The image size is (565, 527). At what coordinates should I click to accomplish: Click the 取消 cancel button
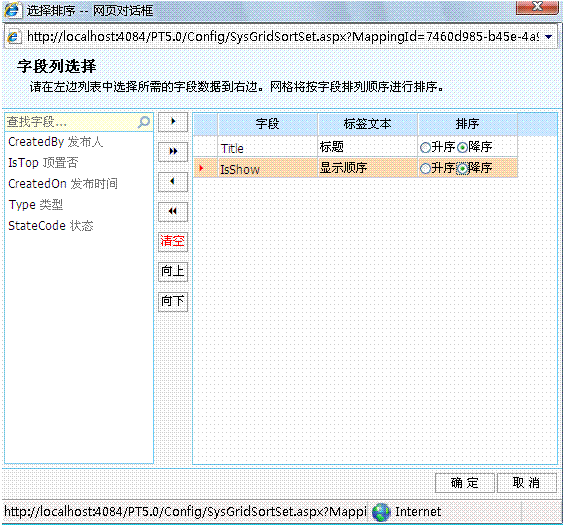[x=527, y=483]
